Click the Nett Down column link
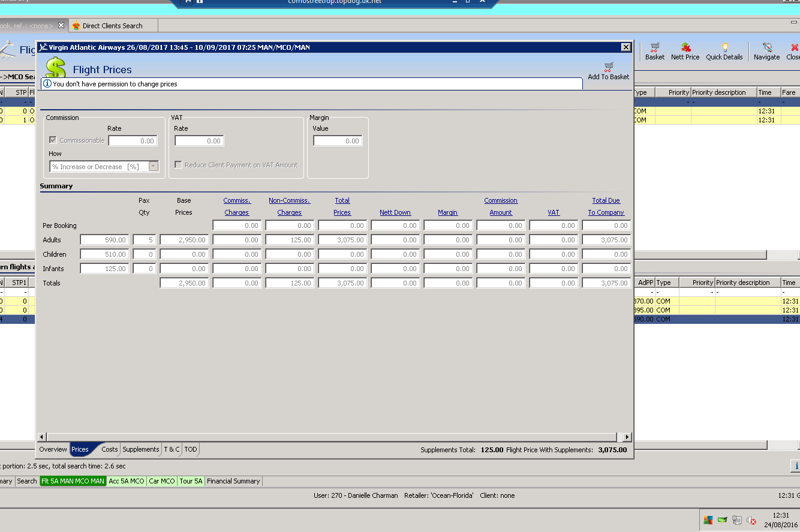This screenshot has width=800, height=532. pyautogui.click(x=395, y=212)
